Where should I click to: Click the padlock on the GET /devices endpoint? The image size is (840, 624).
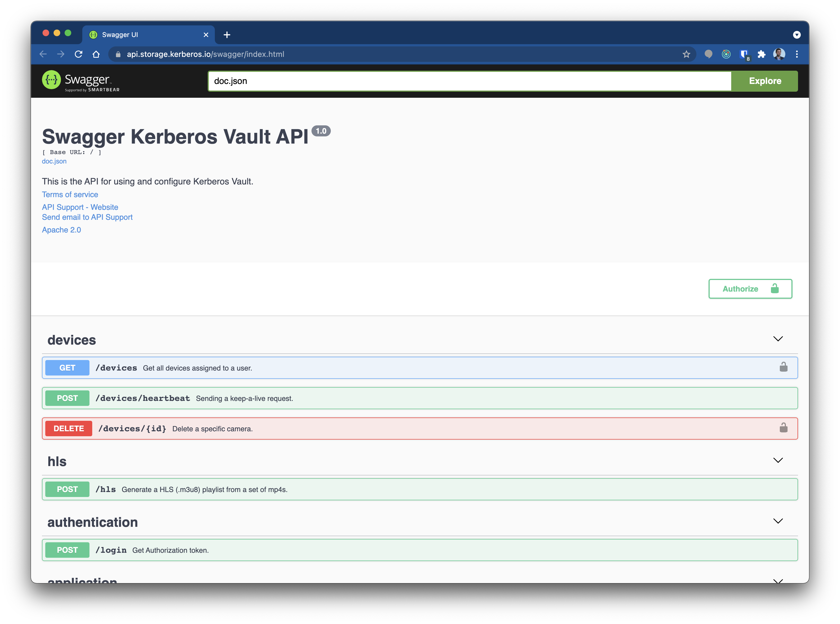783,367
